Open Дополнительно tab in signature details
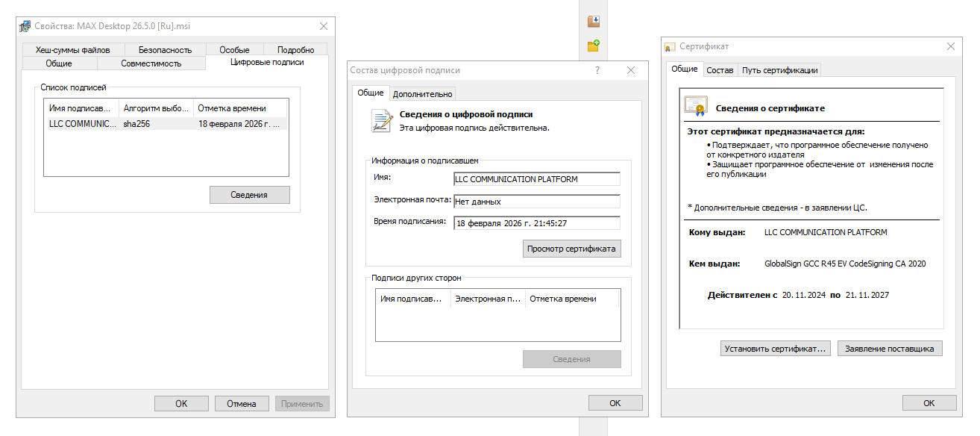 click(422, 94)
